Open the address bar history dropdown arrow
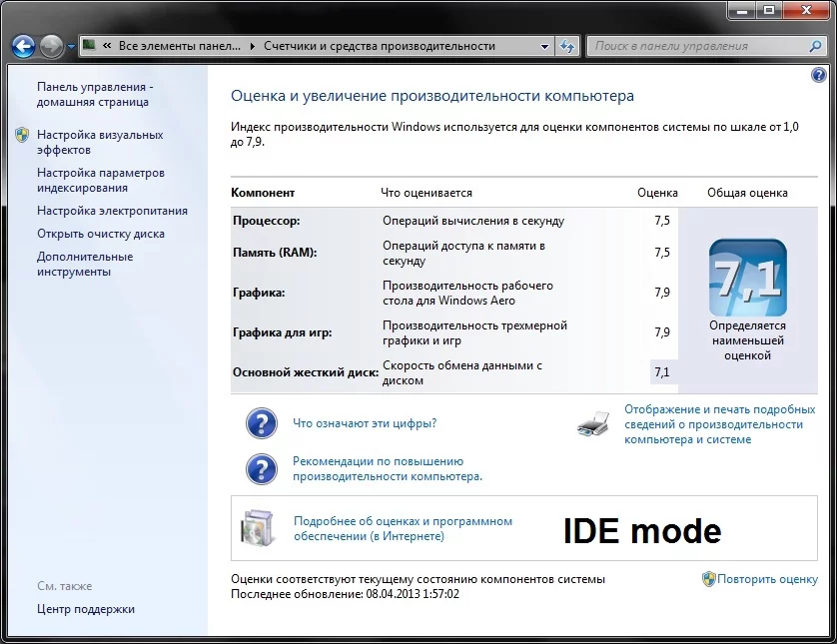 point(544,46)
